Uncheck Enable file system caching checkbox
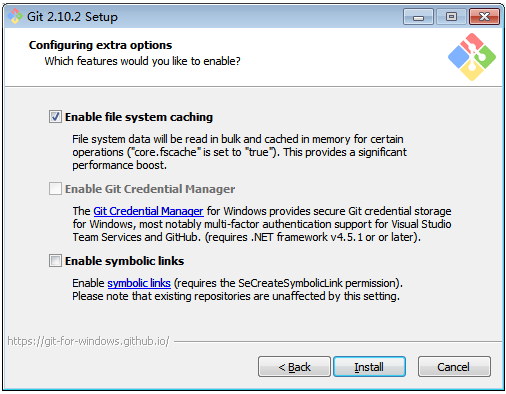 click(x=55, y=117)
